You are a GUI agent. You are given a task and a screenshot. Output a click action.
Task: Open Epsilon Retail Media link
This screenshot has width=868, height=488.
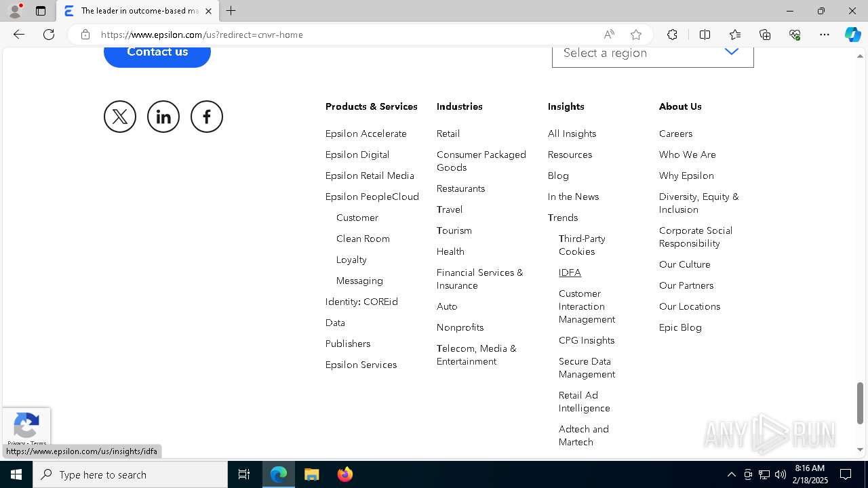(x=370, y=176)
